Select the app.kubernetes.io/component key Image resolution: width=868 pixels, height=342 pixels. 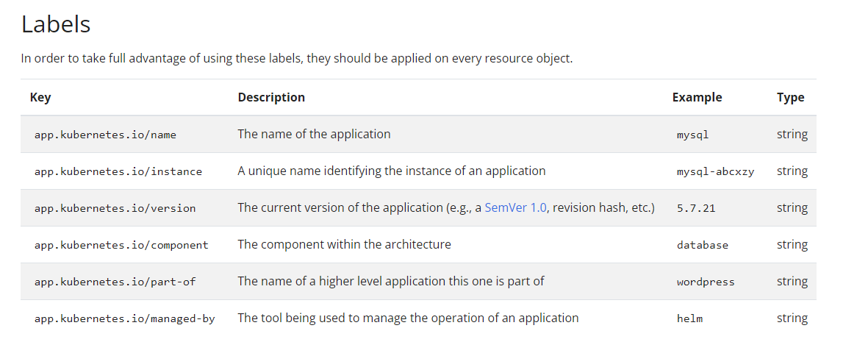(121, 245)
